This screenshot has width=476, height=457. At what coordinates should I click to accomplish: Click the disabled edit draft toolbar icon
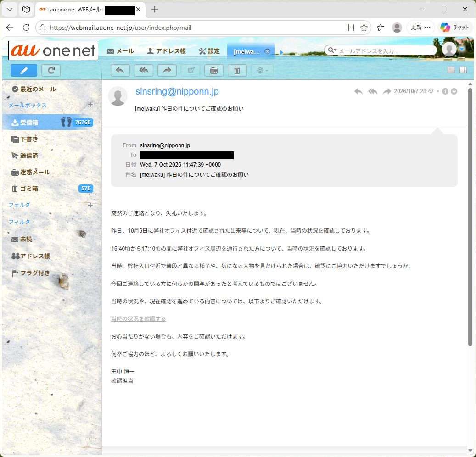190,70
